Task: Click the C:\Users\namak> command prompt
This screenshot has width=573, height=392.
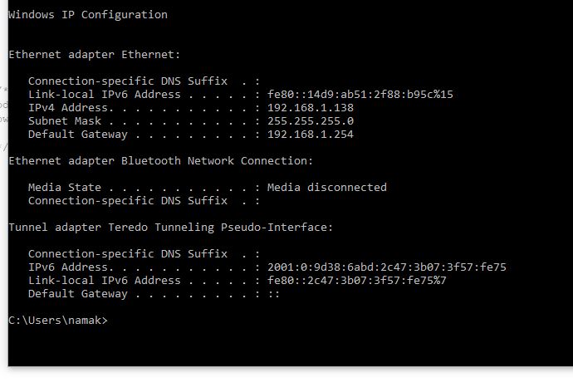Action: click(x=58, y=321)
